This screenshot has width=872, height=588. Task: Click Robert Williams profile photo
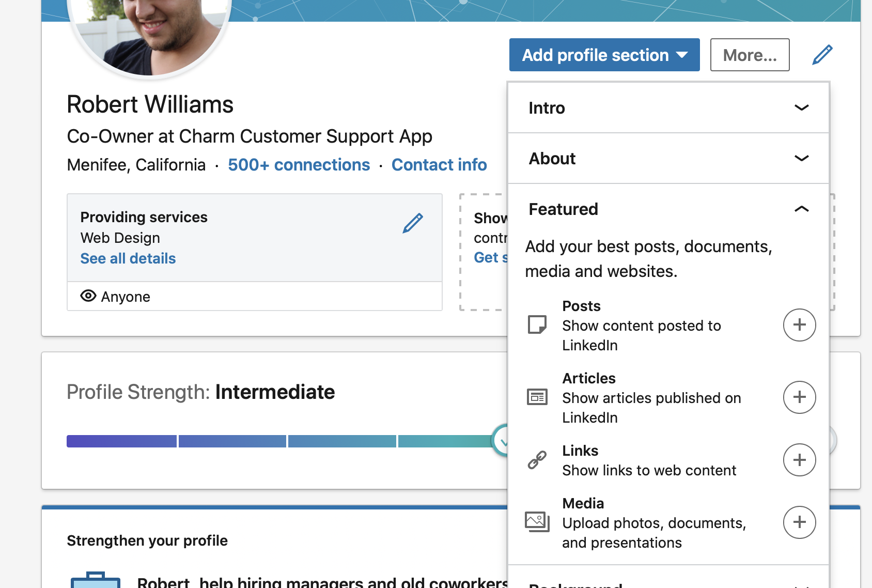coord(149,31)
